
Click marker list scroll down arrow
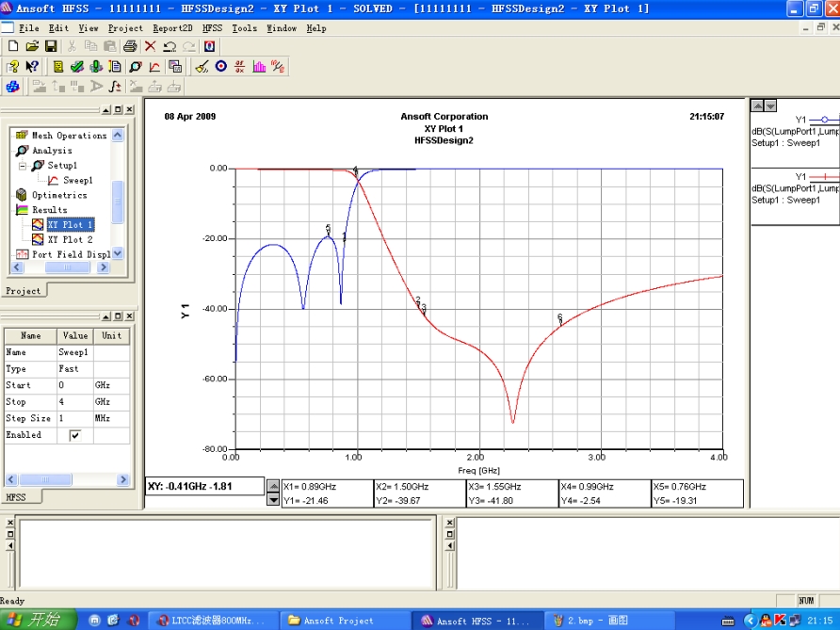pos(273,500)
